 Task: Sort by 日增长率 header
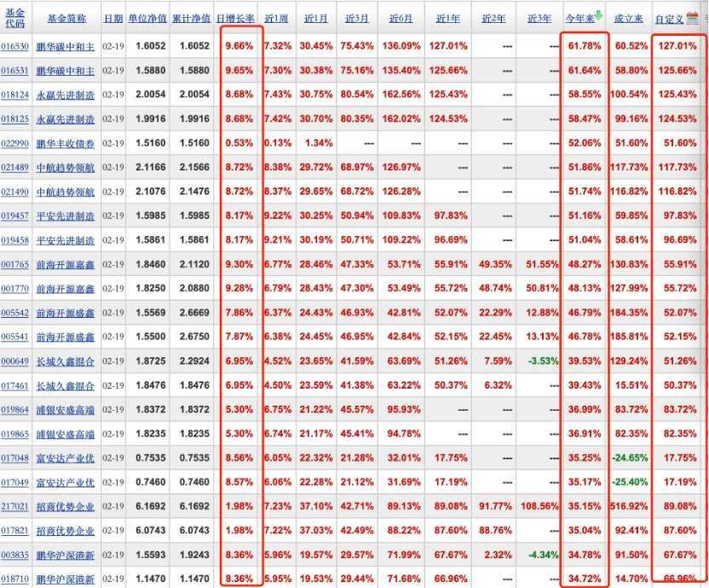click(235, 19)
